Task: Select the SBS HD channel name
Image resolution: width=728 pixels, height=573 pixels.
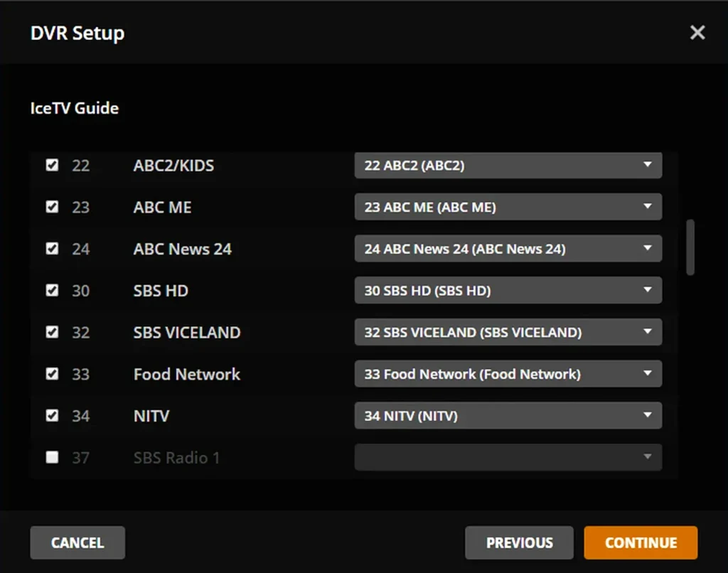Action: pyautogui.click(x=161, y=291)
